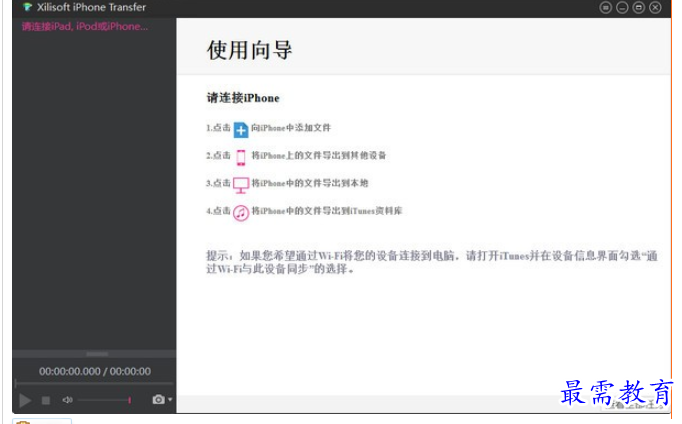Open the title bar menu button
Image resolution: width=682 pixels, height=424 pixels.
tap(605, 7)
